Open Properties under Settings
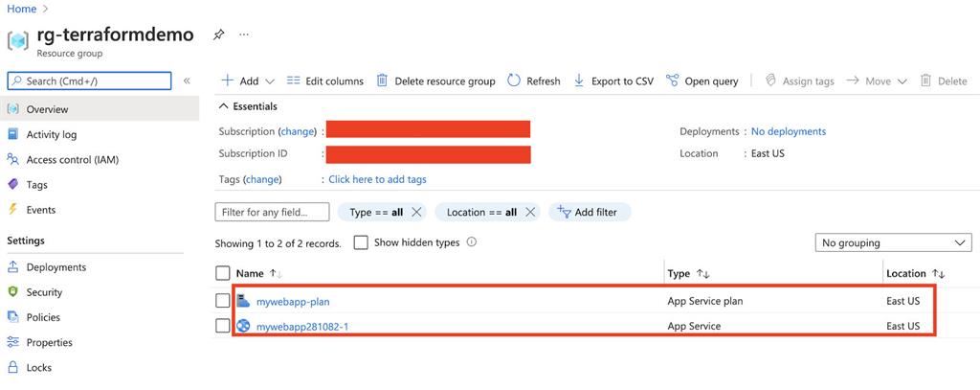 pyautogui.click(x=50, y=342)
